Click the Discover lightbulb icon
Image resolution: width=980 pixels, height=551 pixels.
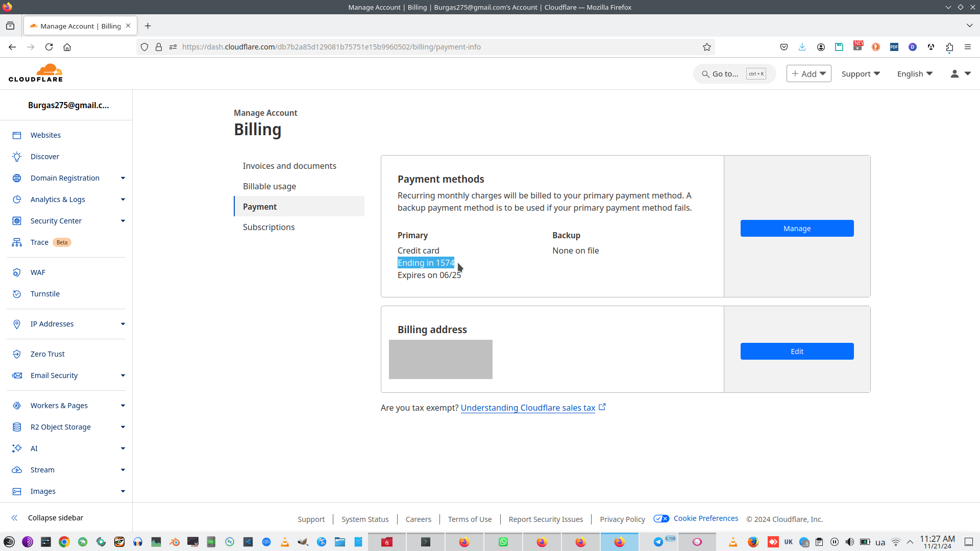[x=17, y=157]
